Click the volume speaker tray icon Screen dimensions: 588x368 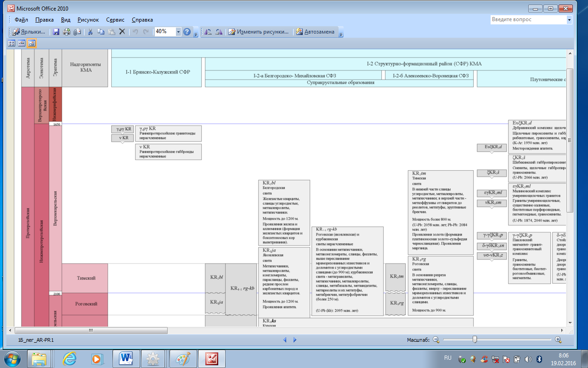pos(528,359)
